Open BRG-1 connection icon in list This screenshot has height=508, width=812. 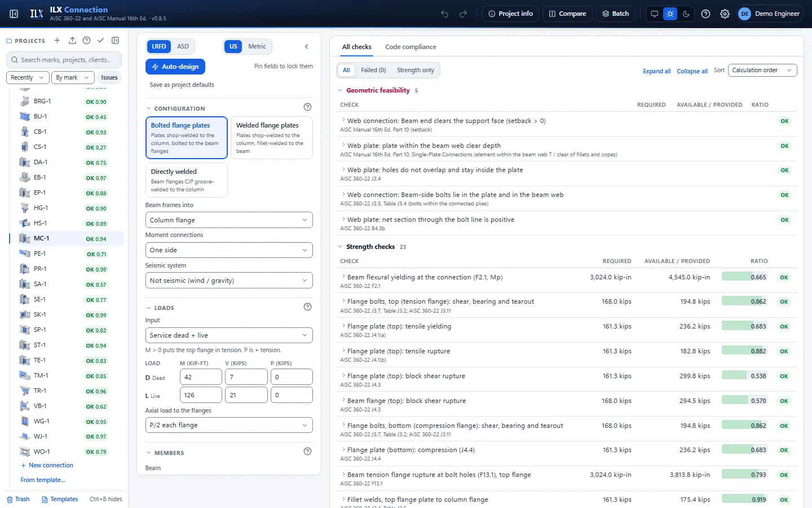pos(25,102)
